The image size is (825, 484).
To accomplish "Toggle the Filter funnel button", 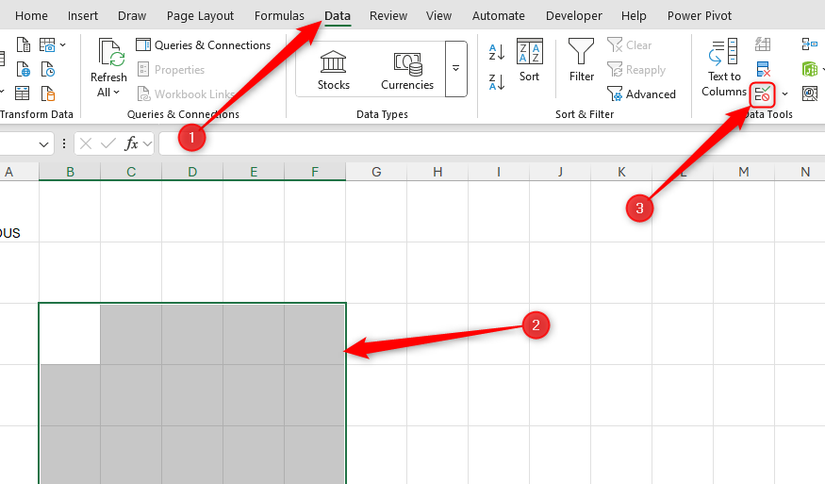I will 581,60.
